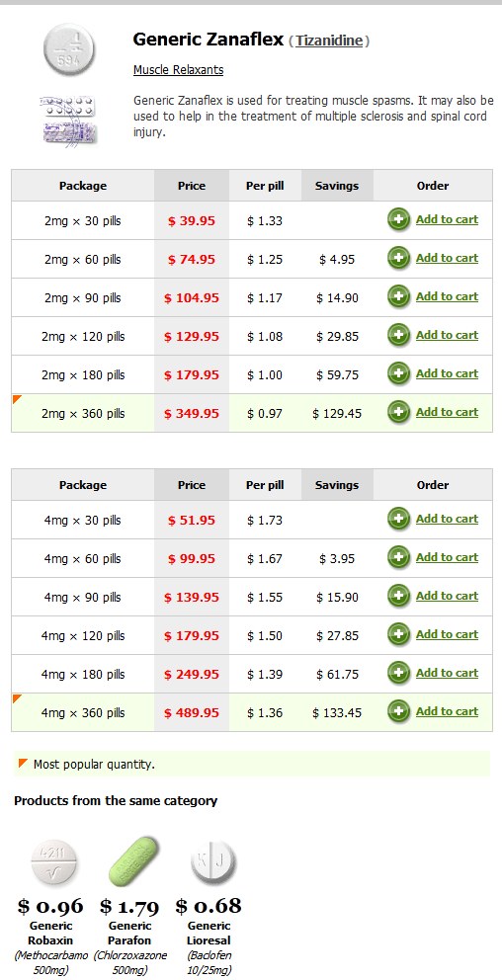Open the Generic Lioresal product name
This screenshot has width=502, height=980.
click(209, 934)
